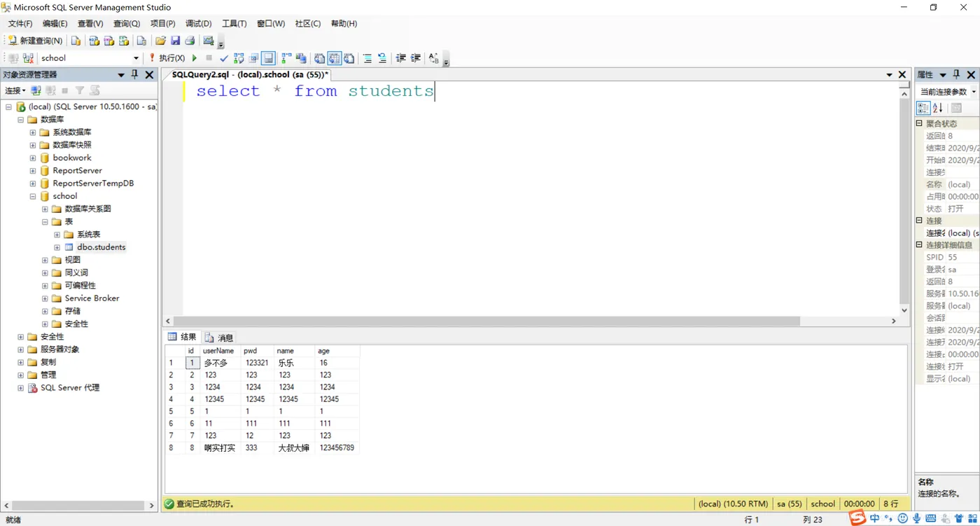The width and height of the screenshot is (980, 526).
Task: Select the SQLQuery2.sql document tab
Action: 250,74
